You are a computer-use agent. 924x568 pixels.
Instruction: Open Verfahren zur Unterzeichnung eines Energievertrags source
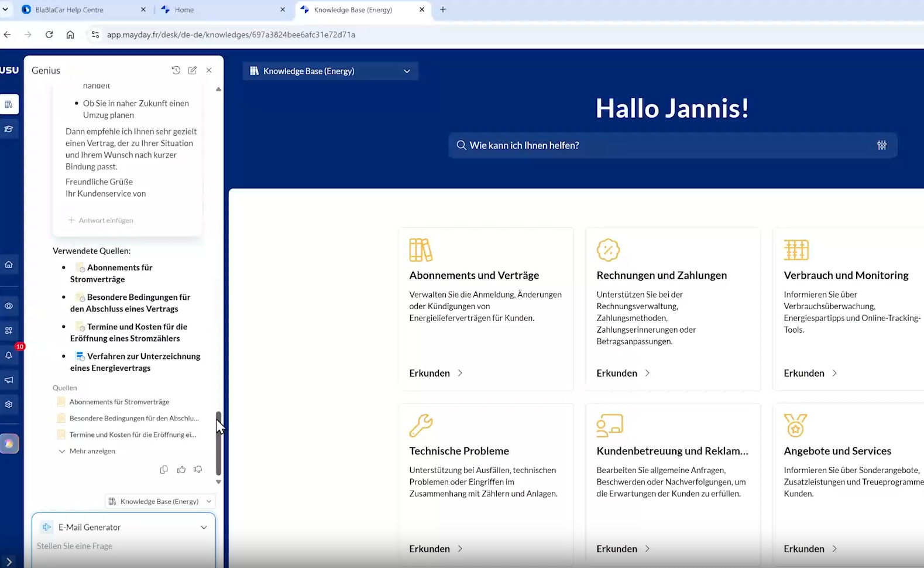click(x=135, y=362)
